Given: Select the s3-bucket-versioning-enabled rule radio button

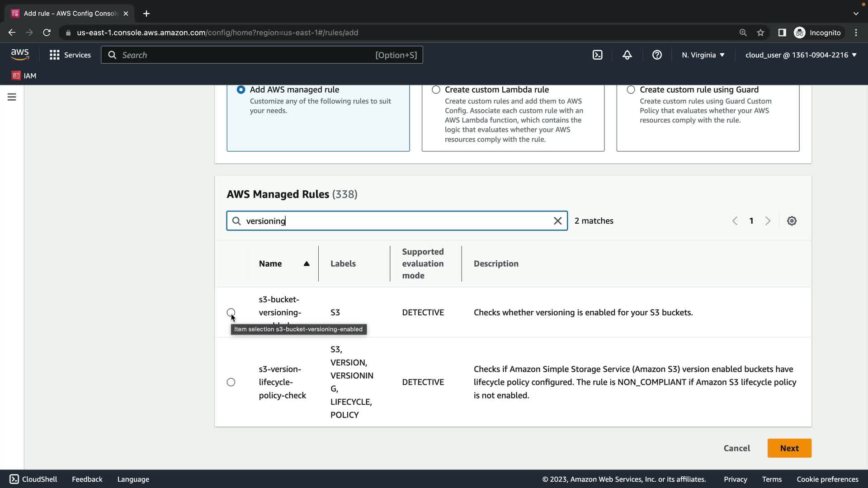Looking at the screenshot, I should pyautogui.click(x=231, y=312).
